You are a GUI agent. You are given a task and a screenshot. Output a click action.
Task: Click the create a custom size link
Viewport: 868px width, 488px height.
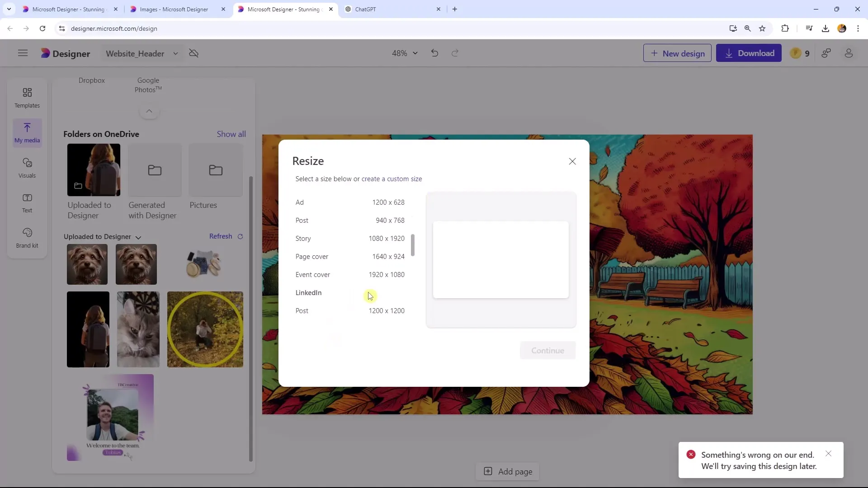coord(392,179)
